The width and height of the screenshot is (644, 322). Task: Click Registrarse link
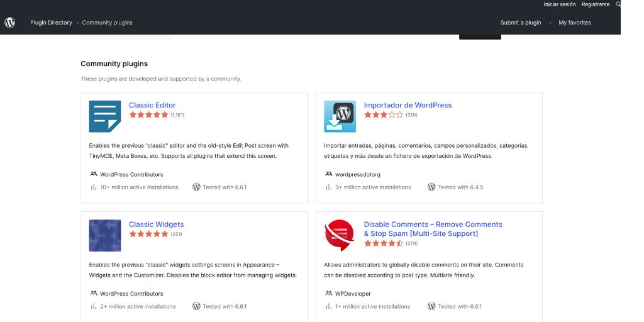click(596, 4)
